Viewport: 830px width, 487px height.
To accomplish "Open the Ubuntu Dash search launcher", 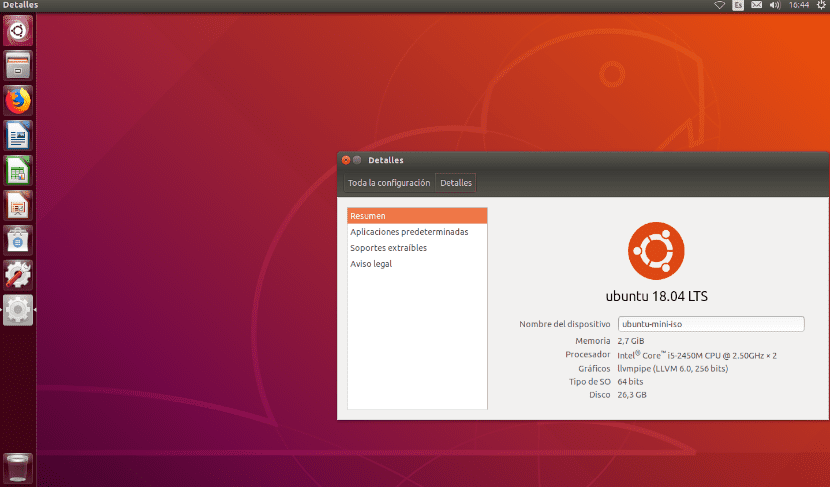I will point(18,31).
